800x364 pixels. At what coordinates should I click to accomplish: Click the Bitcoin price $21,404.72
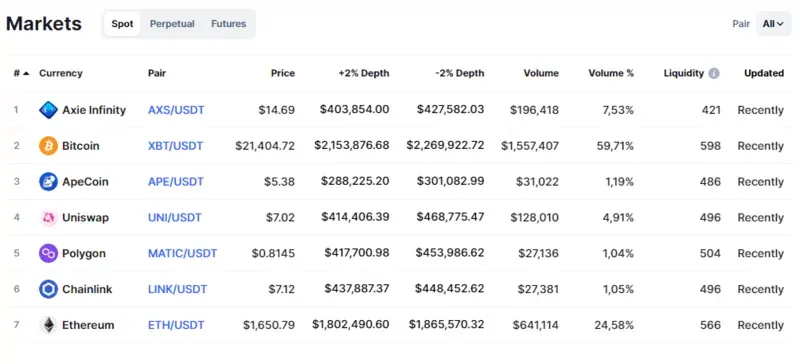tap(265, 146)
